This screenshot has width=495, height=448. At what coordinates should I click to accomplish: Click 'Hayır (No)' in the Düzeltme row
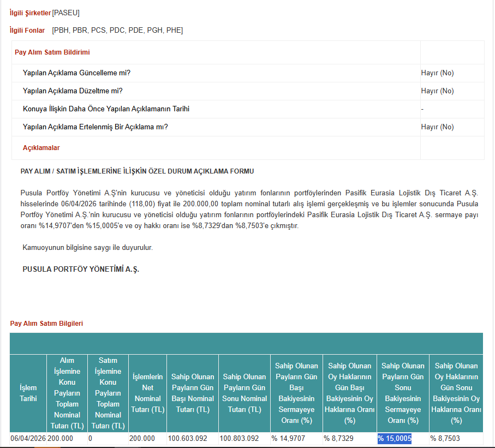(x=437, y=91)
